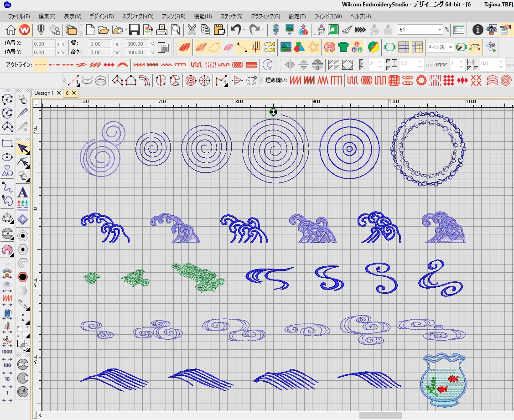Save the design with the floppy icon

pos(134,30)
